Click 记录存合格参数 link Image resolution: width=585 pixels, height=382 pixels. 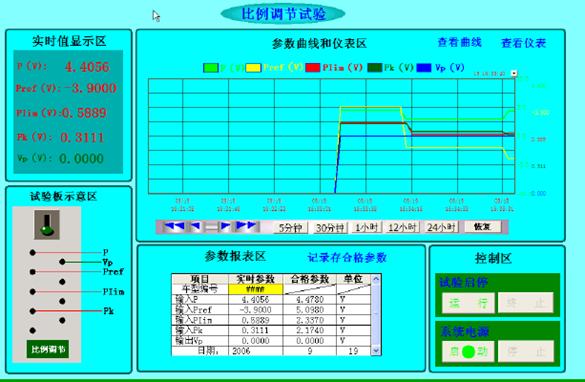347,257
